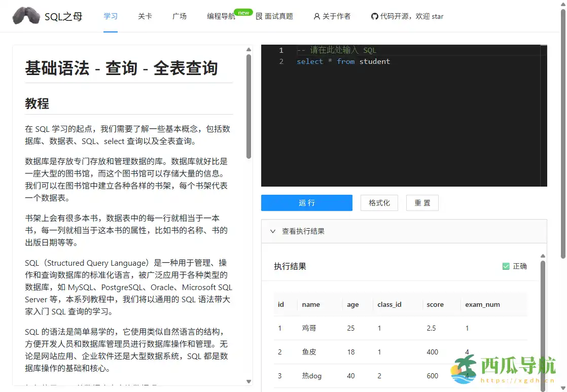
Task: Click the green checkmark beside 正确
Action: point(506,266)
